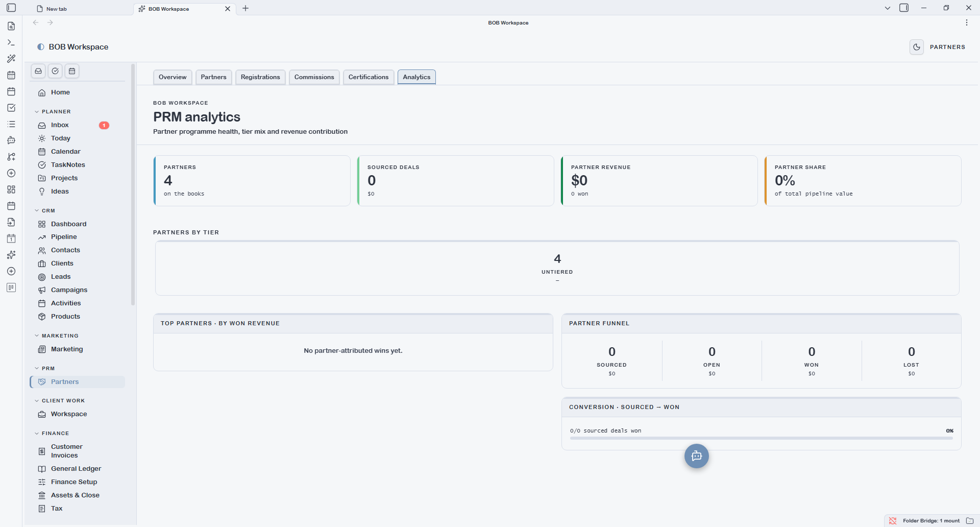The image size is (980, 527).
Task: Open the terminal icon in the left ribbon
Action: point(11,42)
